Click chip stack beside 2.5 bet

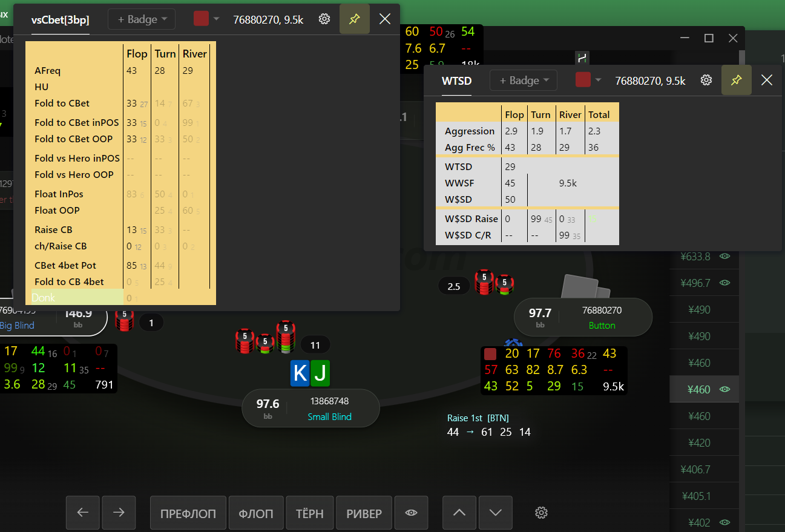[494, 283]
